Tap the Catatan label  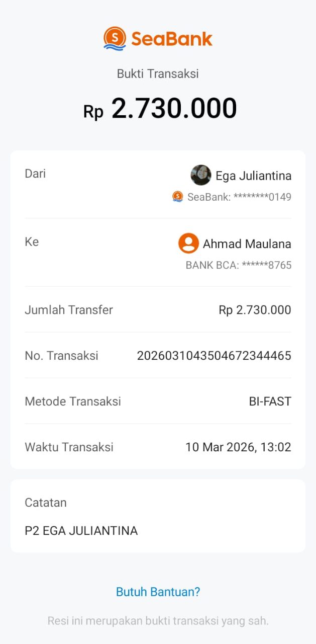tap(45, 502)
